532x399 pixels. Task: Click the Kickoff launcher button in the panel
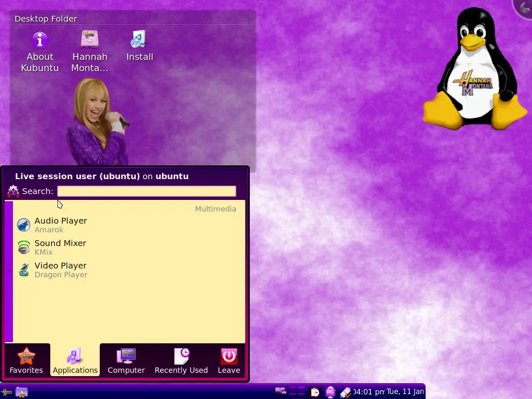pyautogui.click(x=7, y=392)
